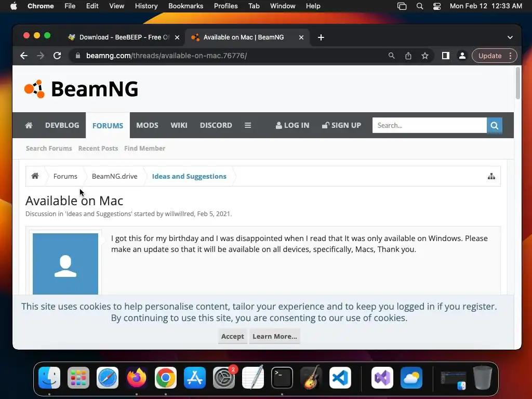This screenshot has height=399, width=532.
Task: Accept the cookies notice
Action: 232,336
